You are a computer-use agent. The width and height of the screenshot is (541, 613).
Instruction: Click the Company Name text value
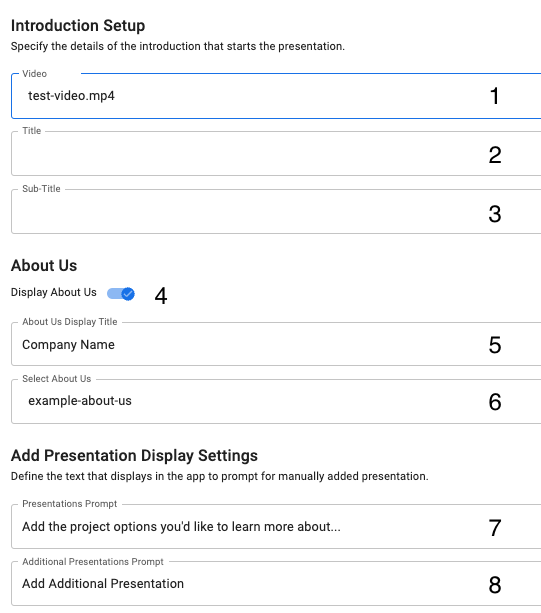tap(68, 345)
